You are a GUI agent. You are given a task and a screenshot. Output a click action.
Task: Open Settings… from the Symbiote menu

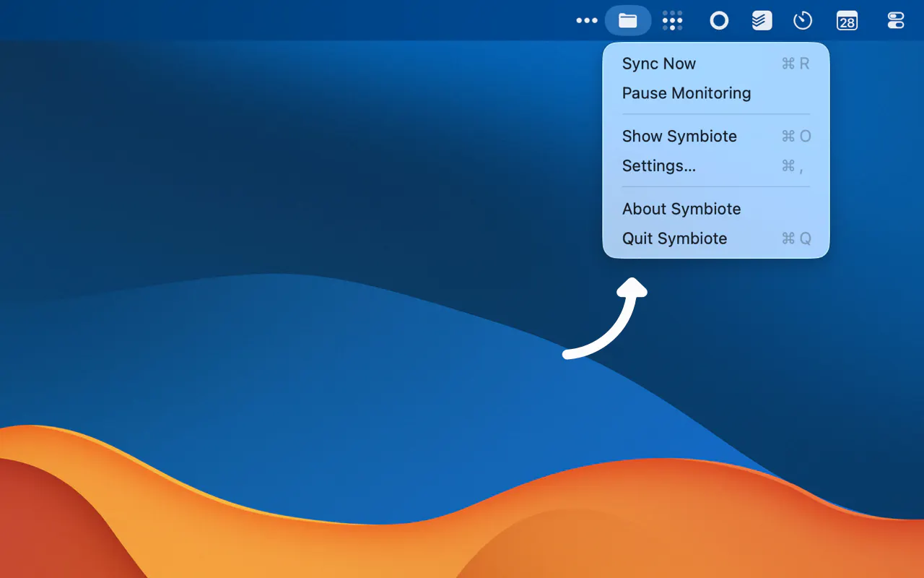click(716, 166)
